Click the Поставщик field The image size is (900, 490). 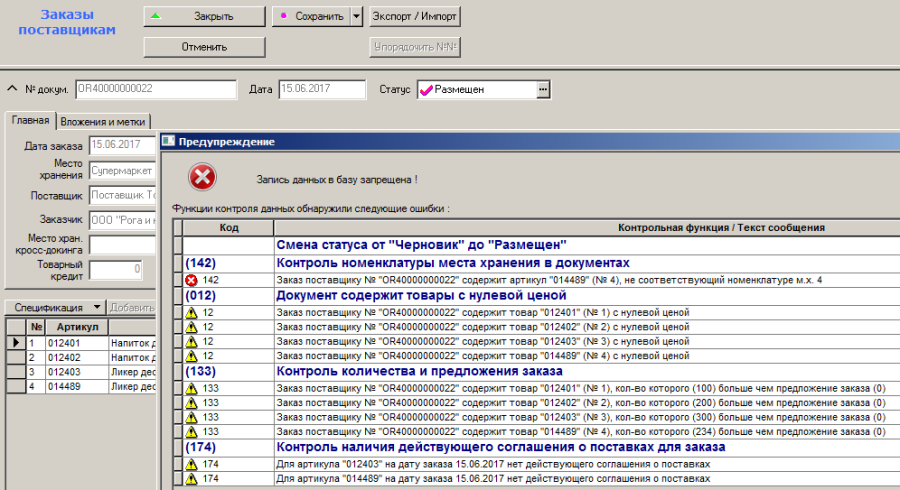tap(122, 196)
